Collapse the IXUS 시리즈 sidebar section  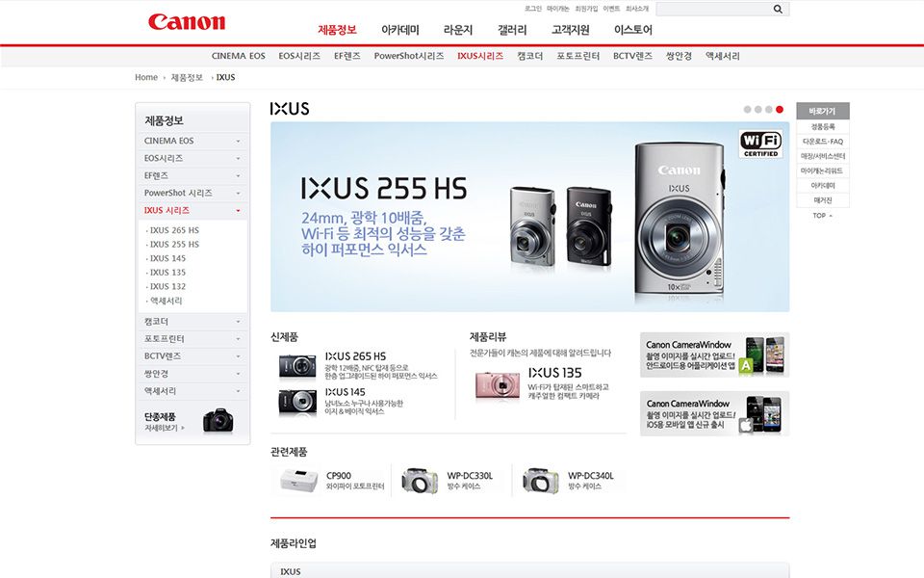tap(192, 211)
